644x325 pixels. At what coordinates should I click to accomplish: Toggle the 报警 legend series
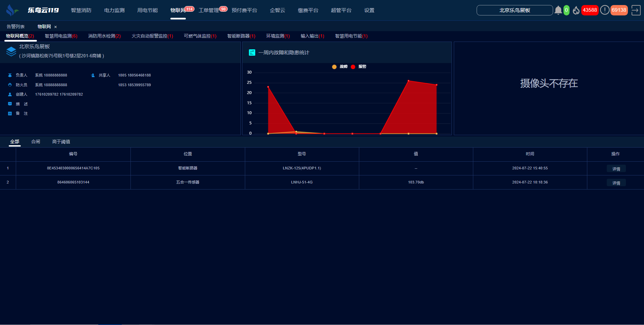pos(358,67)
